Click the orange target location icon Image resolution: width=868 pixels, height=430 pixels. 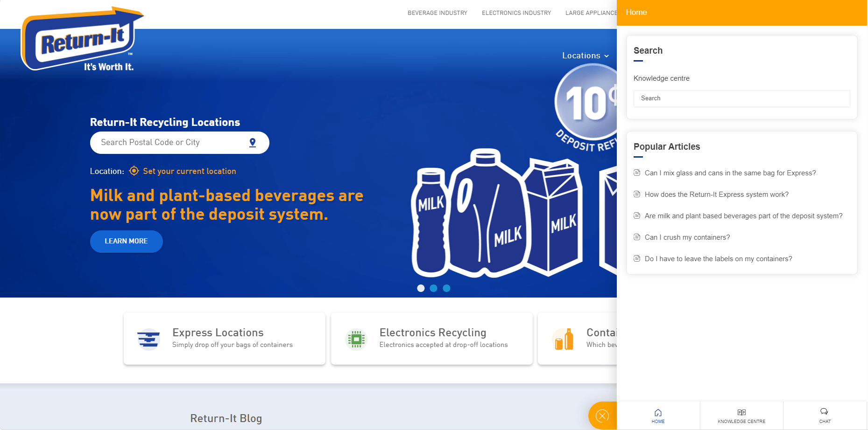134,171
